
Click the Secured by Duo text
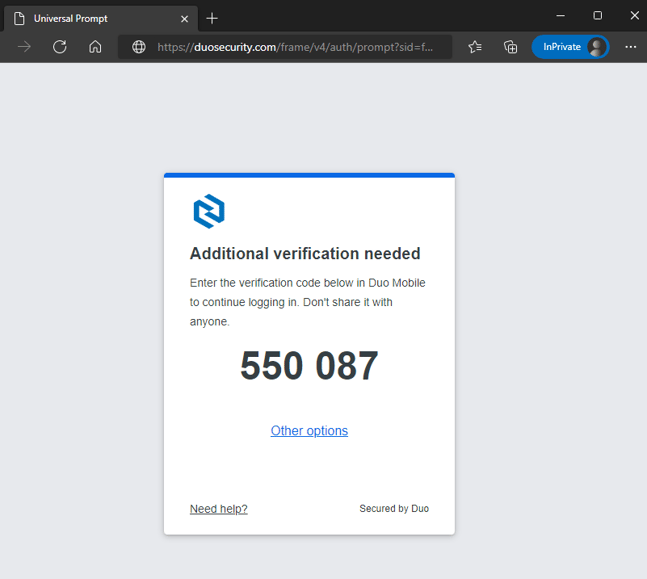tap(394, 508)
